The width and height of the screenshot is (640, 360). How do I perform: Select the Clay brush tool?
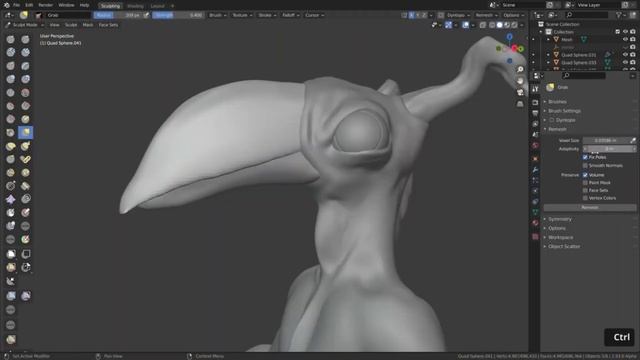(11, 52)
